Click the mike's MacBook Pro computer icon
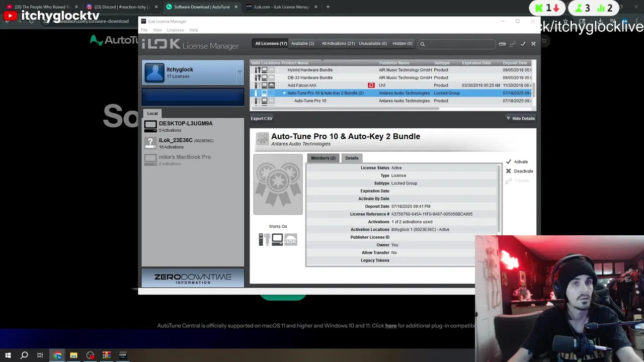644x362 pixels. coord(150,160)
